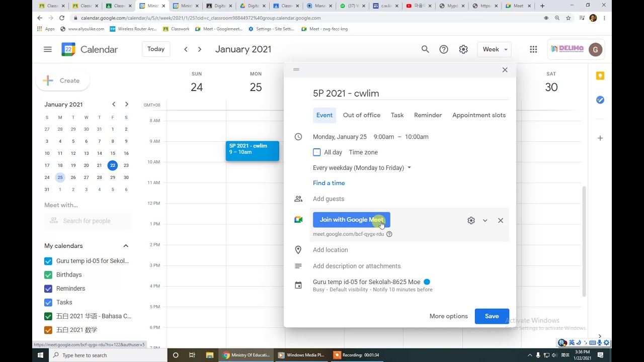Viewport: 644px width, 362px height.
Task: Go to next week arrow
Action: click(200, 49)
